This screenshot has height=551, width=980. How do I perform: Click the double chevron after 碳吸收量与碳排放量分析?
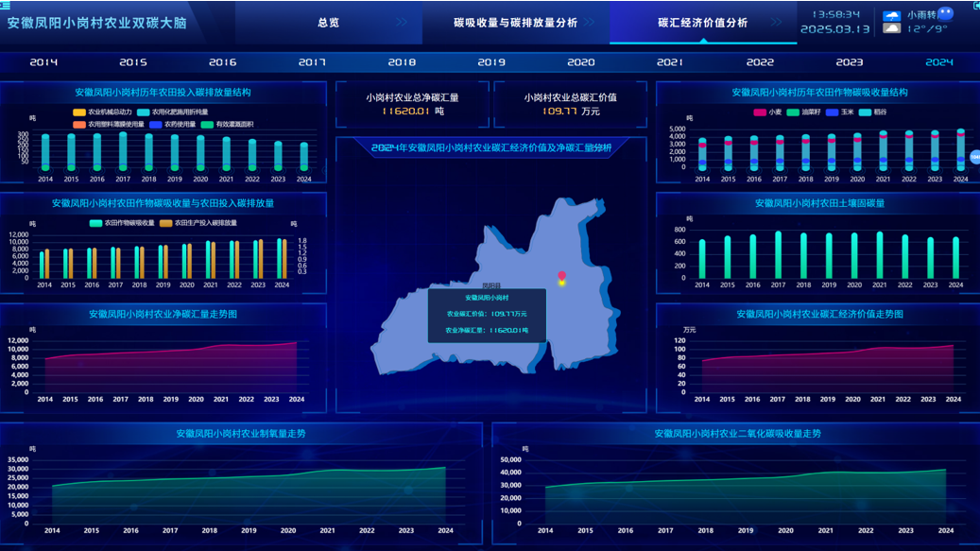pos(591,23)
